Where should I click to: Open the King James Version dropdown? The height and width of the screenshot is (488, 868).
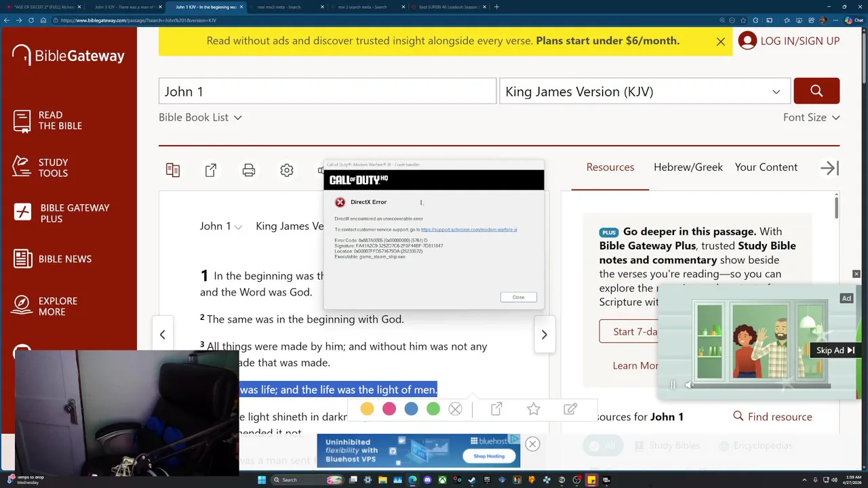point(644,91)
